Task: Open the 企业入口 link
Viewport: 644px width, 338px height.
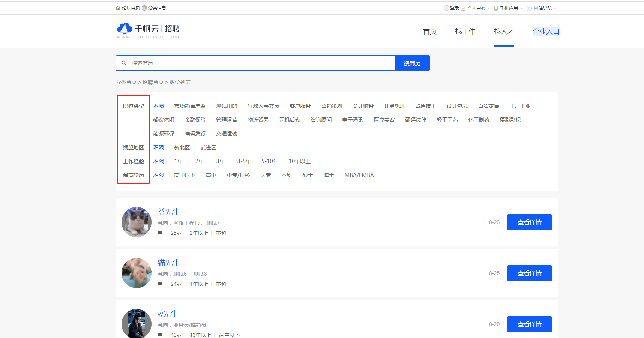Action: 546,32
